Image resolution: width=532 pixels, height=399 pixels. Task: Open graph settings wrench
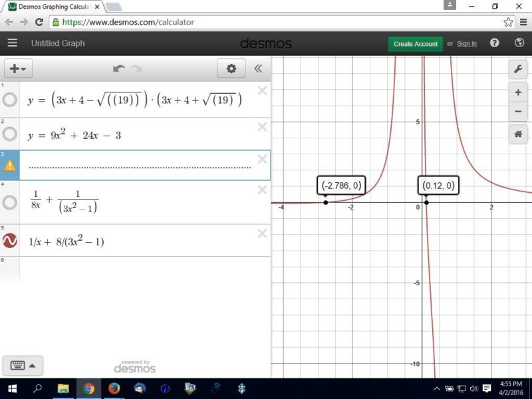coord(518,69)
